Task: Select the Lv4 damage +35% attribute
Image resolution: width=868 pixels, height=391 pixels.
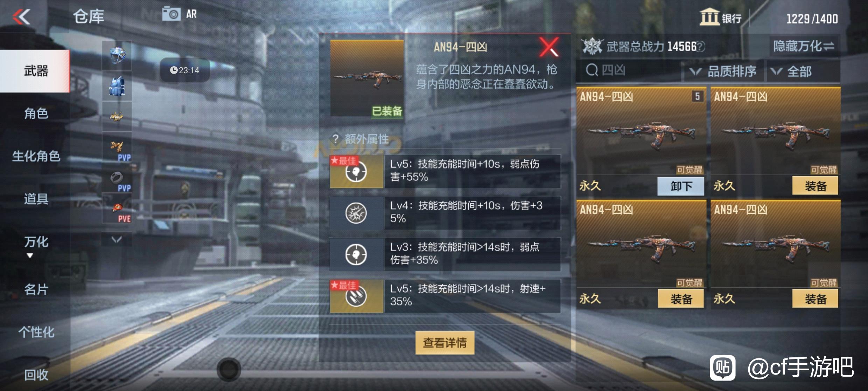Action: (x=445, y=213)
